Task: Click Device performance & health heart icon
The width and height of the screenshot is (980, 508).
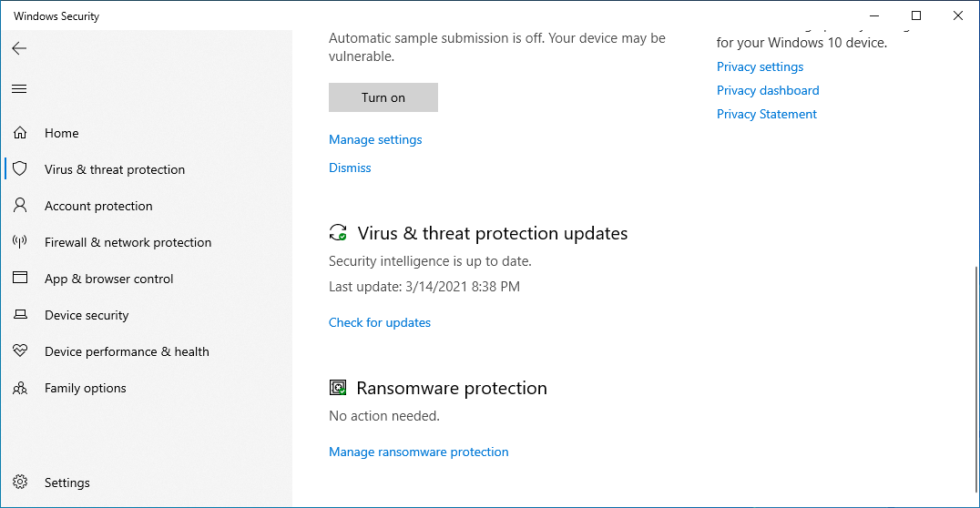Action: click(20, 351)
